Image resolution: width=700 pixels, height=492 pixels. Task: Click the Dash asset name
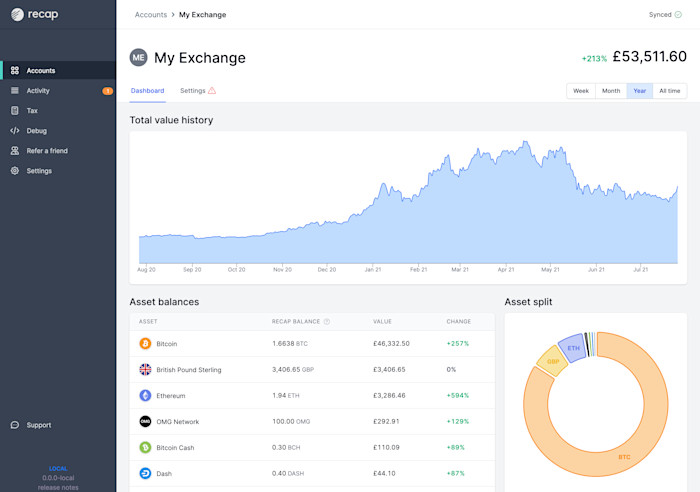(164, 474)
